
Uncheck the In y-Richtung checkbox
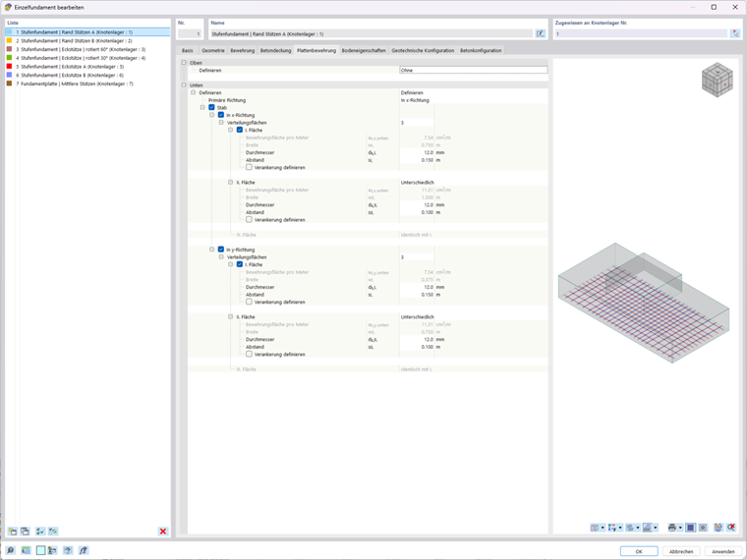[x=221, y=249]
